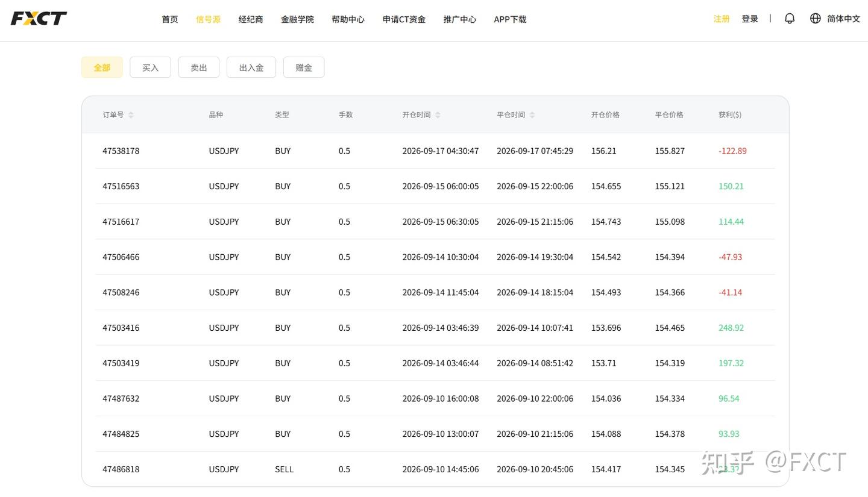Click the SELL type cell

[x=285, y=469]
